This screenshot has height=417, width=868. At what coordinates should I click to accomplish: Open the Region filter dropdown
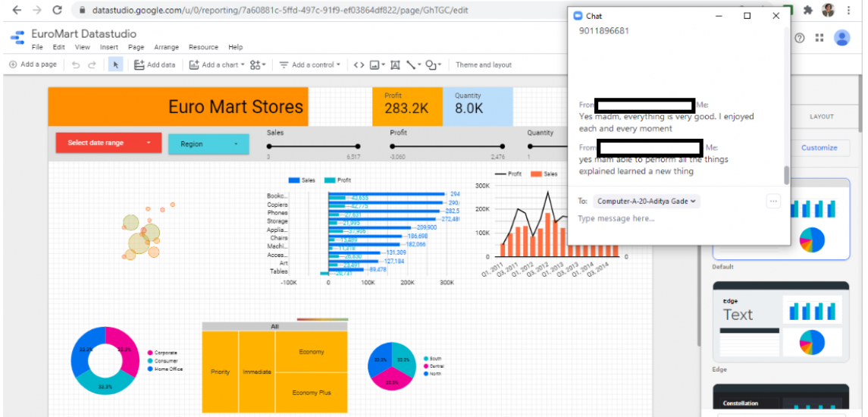click(208, 144)
